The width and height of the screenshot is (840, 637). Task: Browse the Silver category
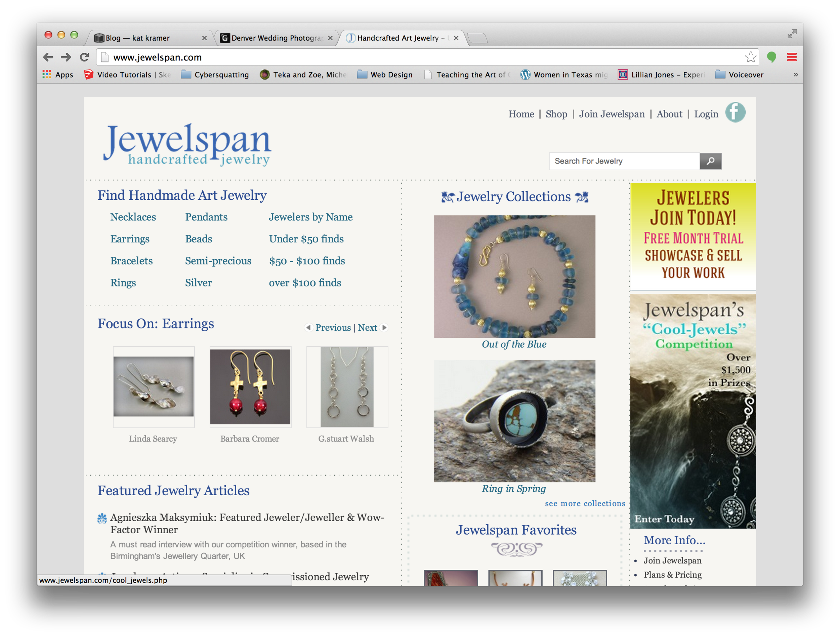click(199, 283)
